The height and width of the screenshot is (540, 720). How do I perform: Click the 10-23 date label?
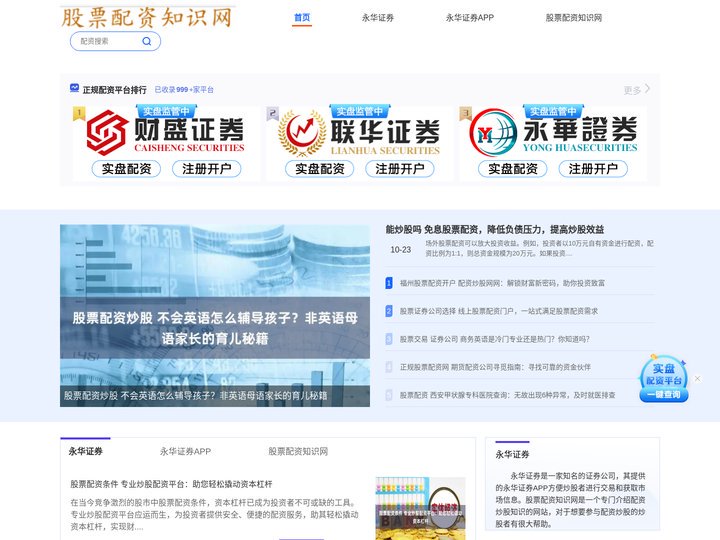(x=400, y=250)
